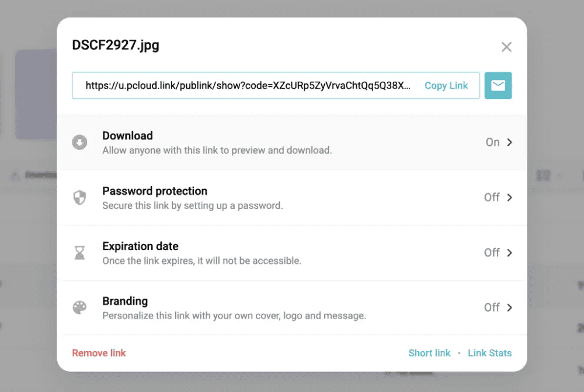Expand the Expiration date chevron
Viewport: 584px width, 392px height.
pos(510,253)
